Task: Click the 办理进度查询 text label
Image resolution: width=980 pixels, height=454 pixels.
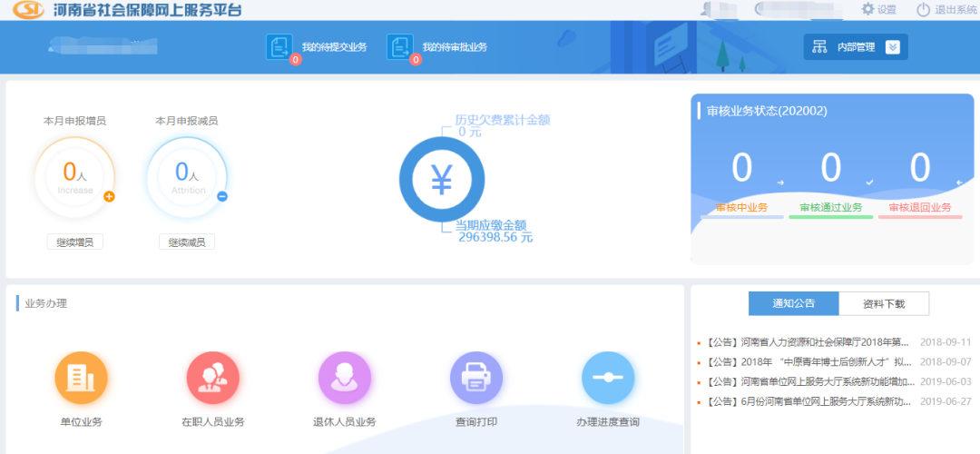Action: (608, 422)
